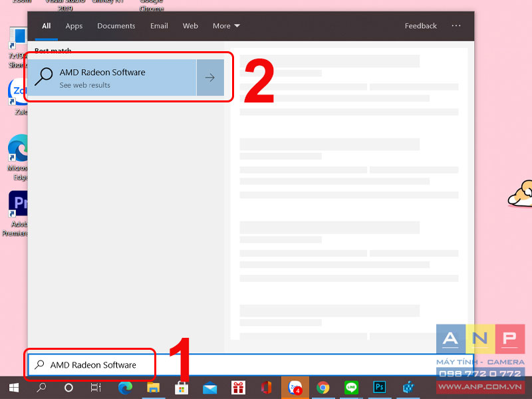Image resolution: width=532 pixels, height=399 pixels.
Task: Launch Microsoft Edge from the taskbar
Action: [125, 388]
